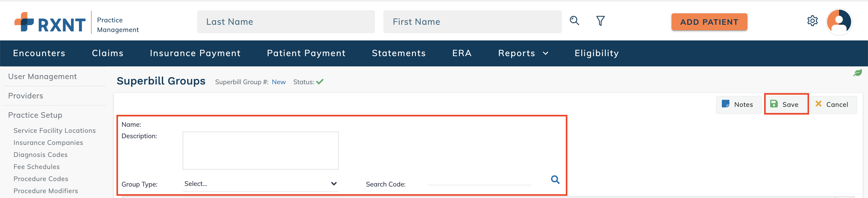Open the Notes button

(x=738, y=104)
